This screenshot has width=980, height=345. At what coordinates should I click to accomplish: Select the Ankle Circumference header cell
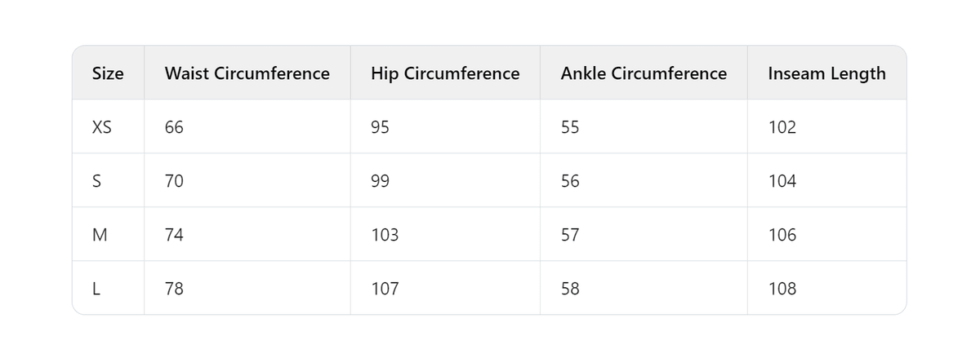click(644, 73)
